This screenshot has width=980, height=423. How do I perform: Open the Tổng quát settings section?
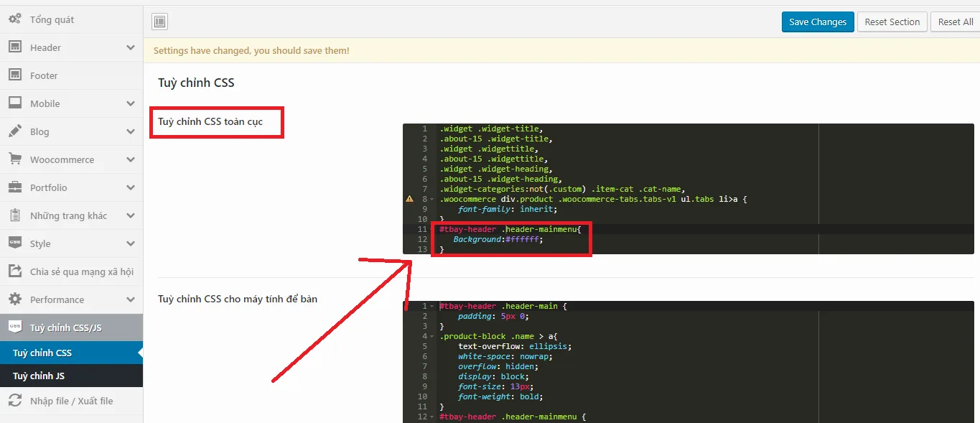(71, 19)
